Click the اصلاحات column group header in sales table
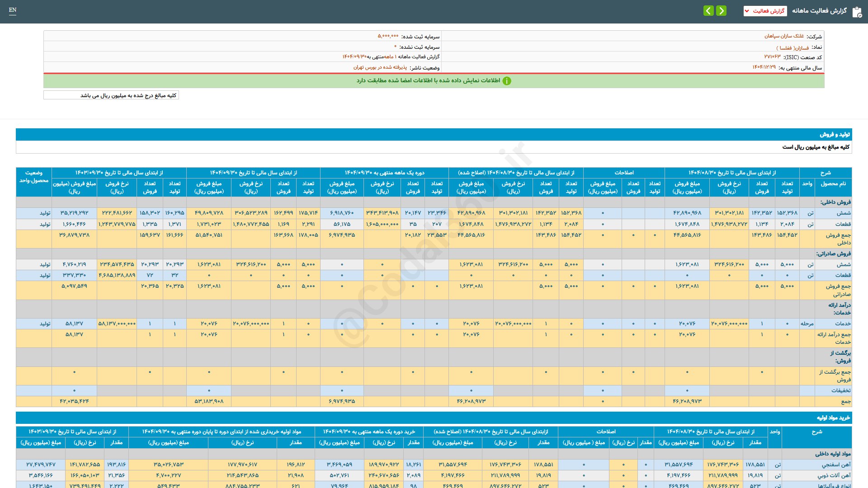The image size is (868, 488). coord(624,173)
